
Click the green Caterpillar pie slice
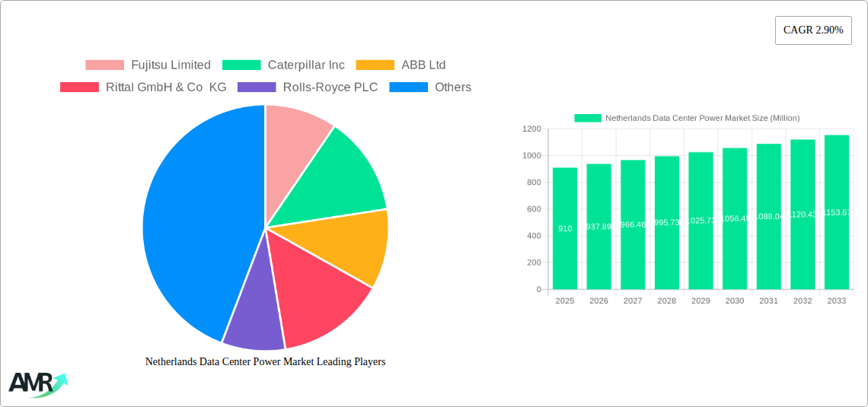343,175
